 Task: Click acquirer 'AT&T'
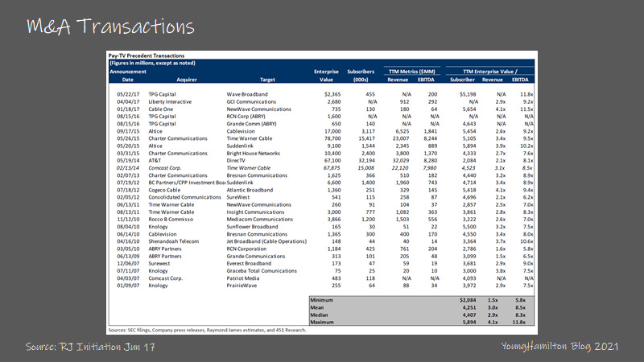coord(155,161)
